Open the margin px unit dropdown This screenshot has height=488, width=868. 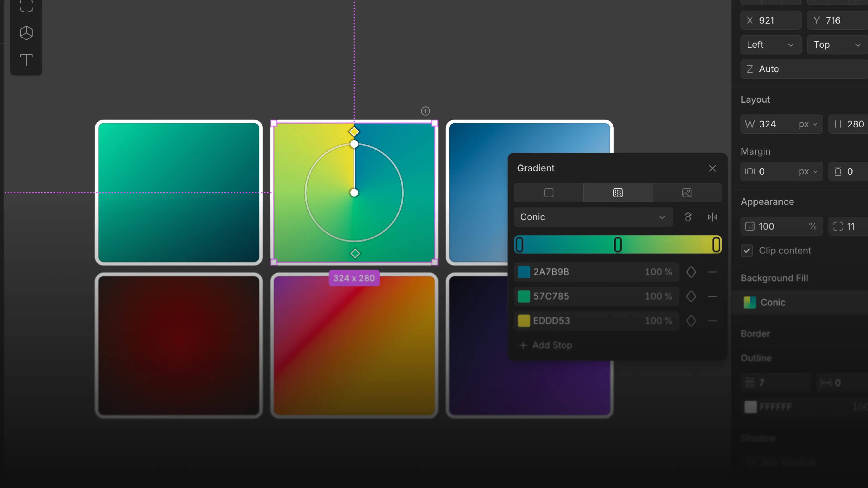click(x=808, y=171)
